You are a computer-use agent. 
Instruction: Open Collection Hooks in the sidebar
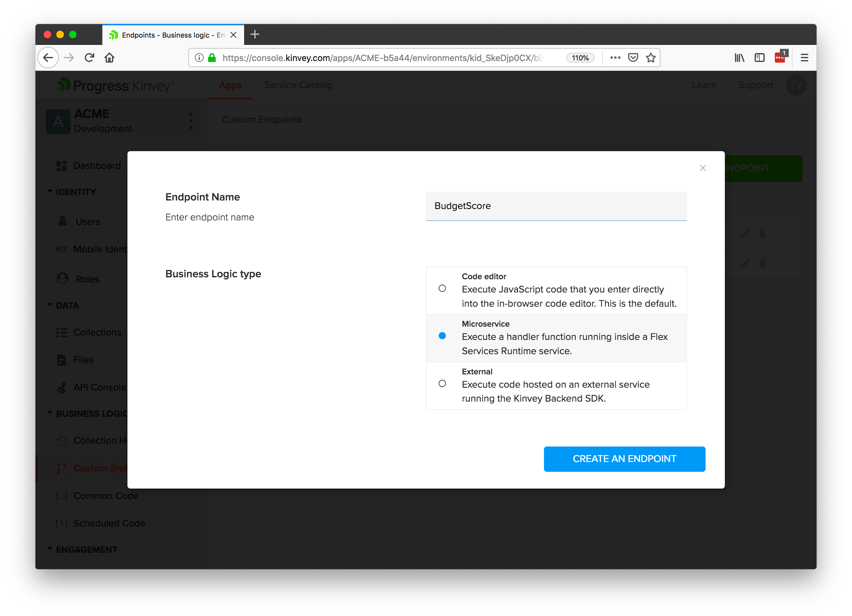coord(100,440)
